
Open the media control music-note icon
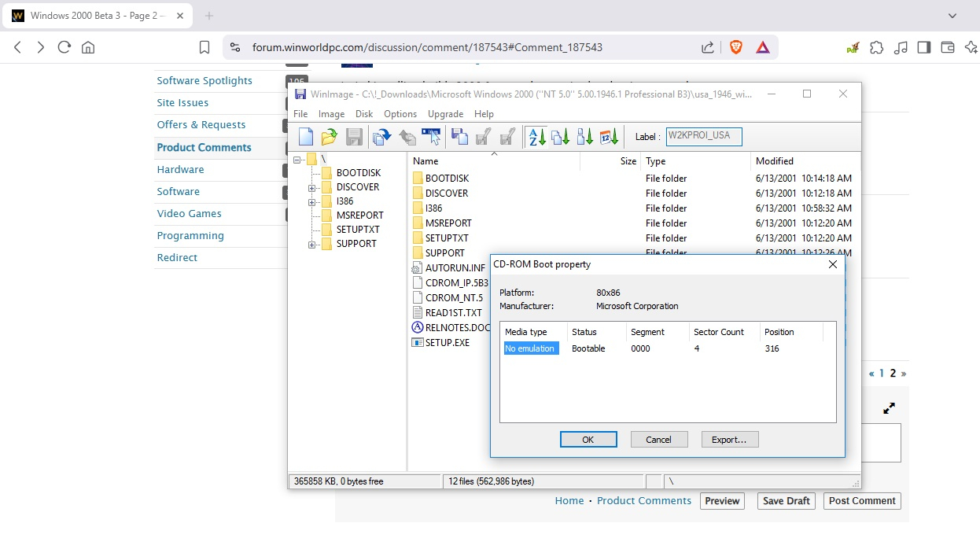[x=901, y=47]
